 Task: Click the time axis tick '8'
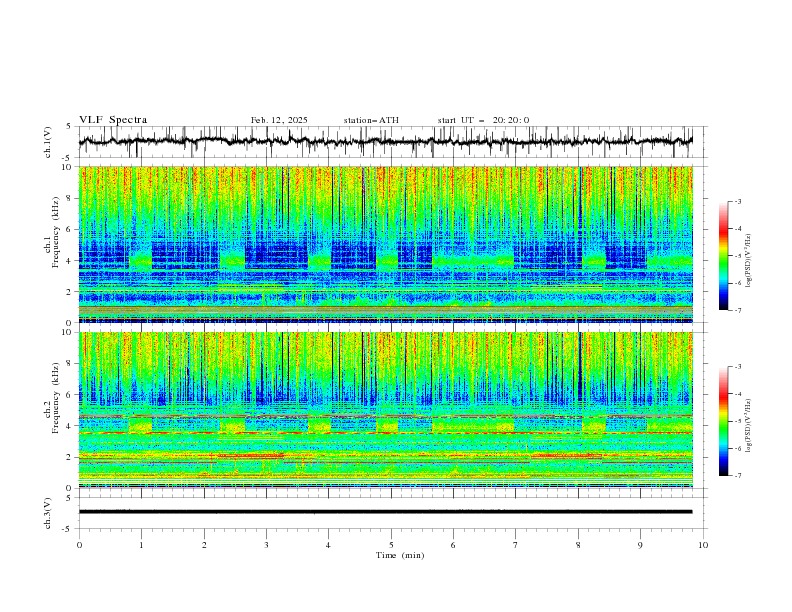pos(578,545)
